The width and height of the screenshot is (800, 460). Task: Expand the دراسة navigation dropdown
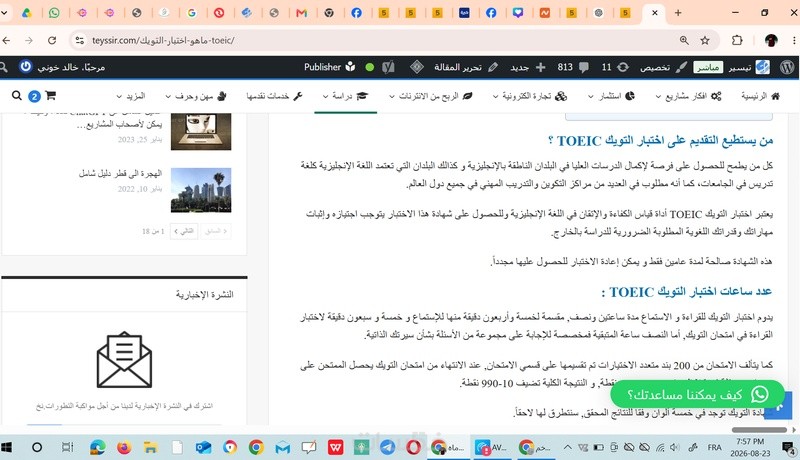(345, 96)
